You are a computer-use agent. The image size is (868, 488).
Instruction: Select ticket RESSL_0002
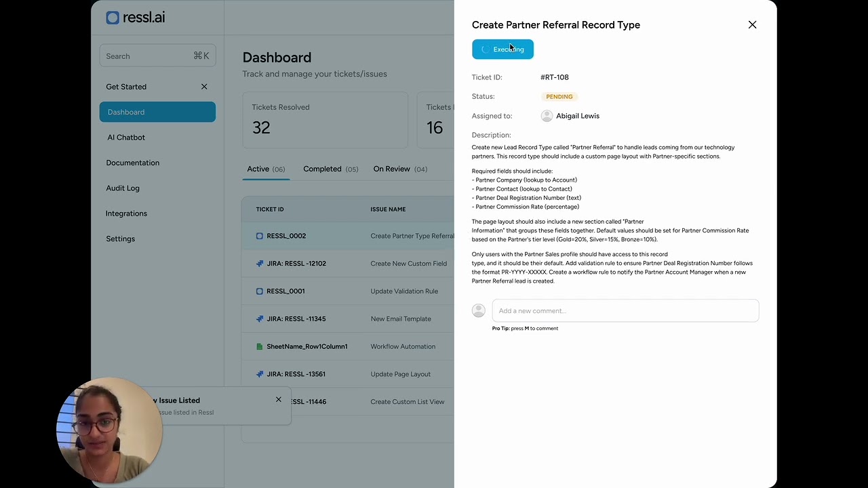tap(286, 236)
